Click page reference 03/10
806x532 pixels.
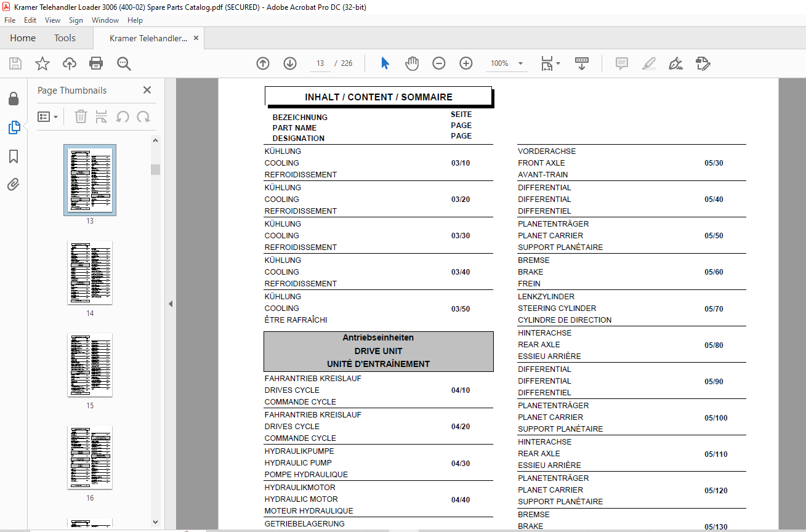[460, 163]
